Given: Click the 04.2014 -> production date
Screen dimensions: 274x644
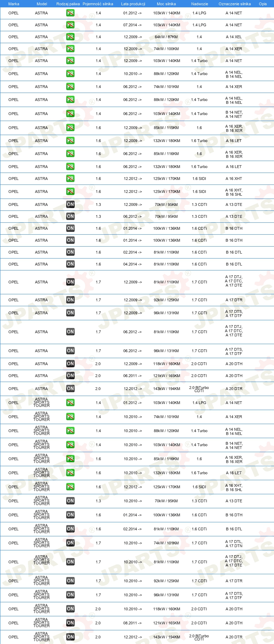Looking at the screenshot, I should (132, 264).
